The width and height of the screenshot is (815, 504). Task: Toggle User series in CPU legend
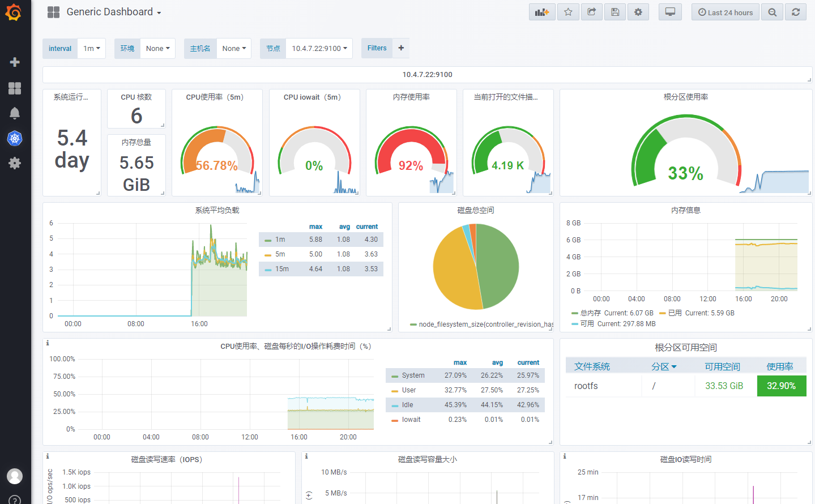pos(409,390)
